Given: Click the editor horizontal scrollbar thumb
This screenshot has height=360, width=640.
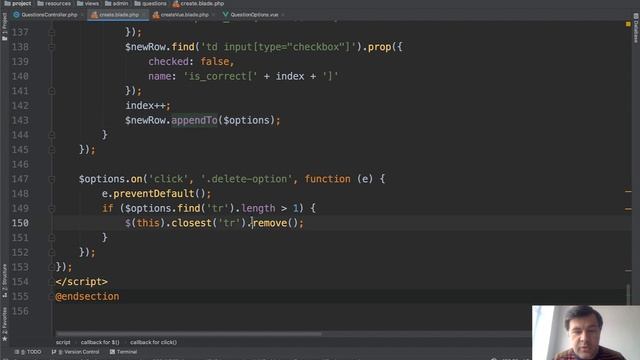Looking at the screenshot, I should click(x=189, y=333).
